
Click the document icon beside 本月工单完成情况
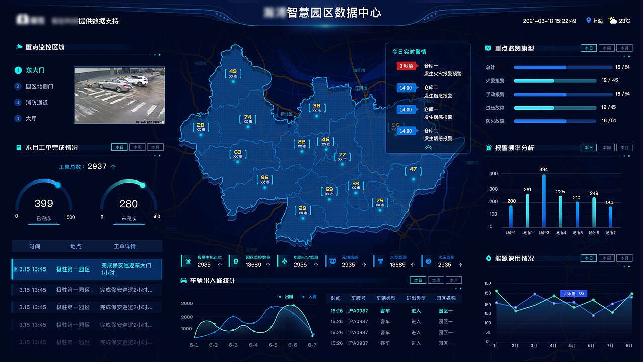click(x=19, y=148)
